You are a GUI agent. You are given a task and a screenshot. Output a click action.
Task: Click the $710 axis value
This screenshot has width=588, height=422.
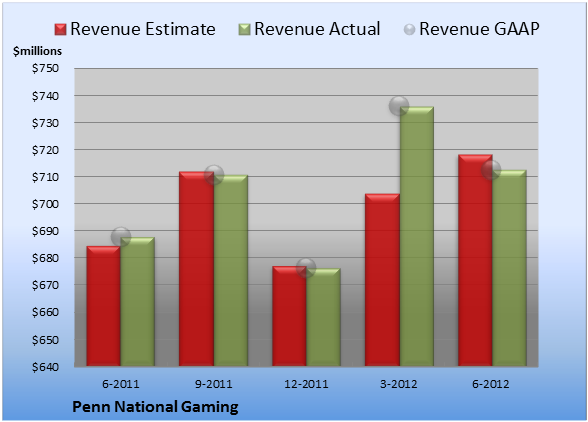[x=45, y=177]
